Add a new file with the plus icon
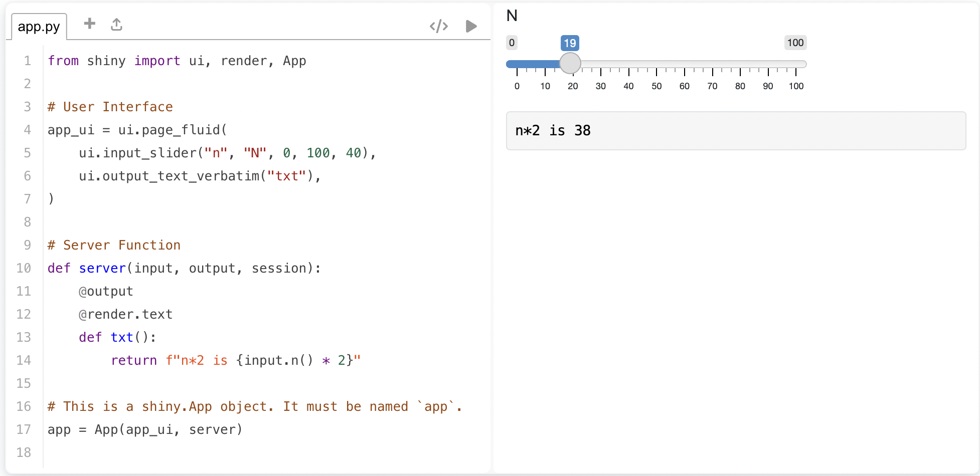Screen dimensions: 980x476 coord(89,24)
